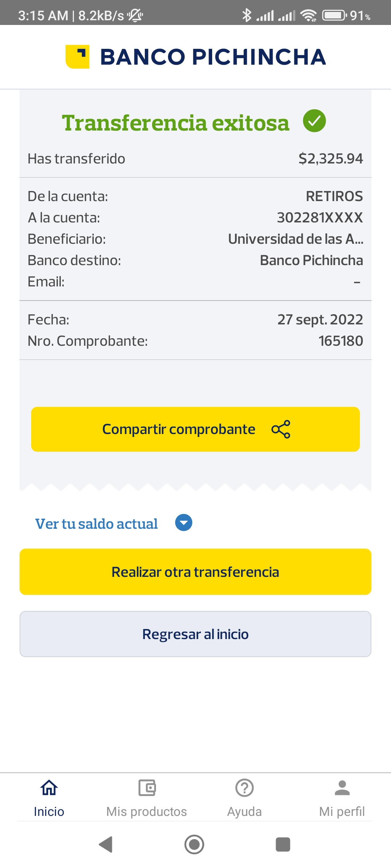Screen dimensions: 391x868
Task: Tap the Ver tu saldo actual link
Action: pos(96,524)
